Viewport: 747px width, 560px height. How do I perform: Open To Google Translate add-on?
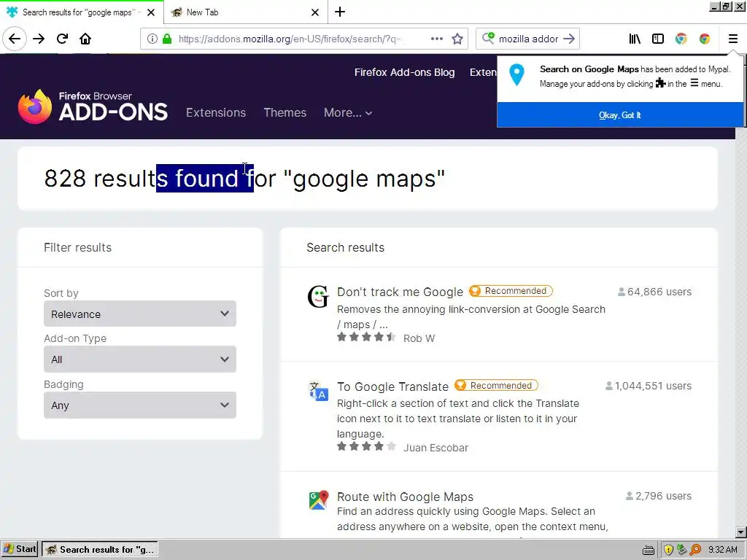pyautogui.click(x=392, y=386)
